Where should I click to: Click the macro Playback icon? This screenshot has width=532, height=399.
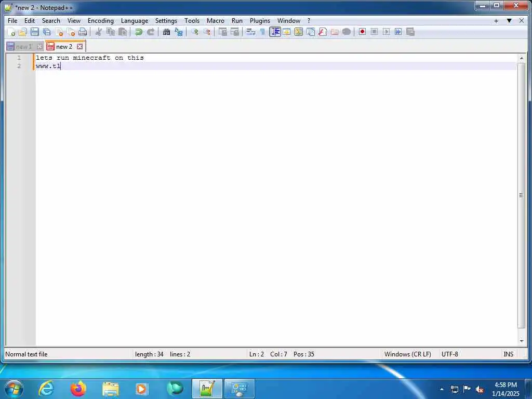386,32
